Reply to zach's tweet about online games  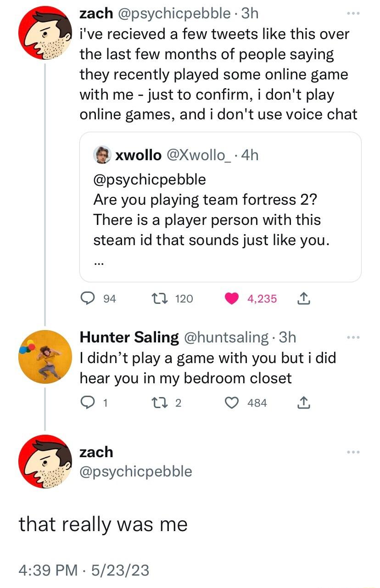click(88, 299)
